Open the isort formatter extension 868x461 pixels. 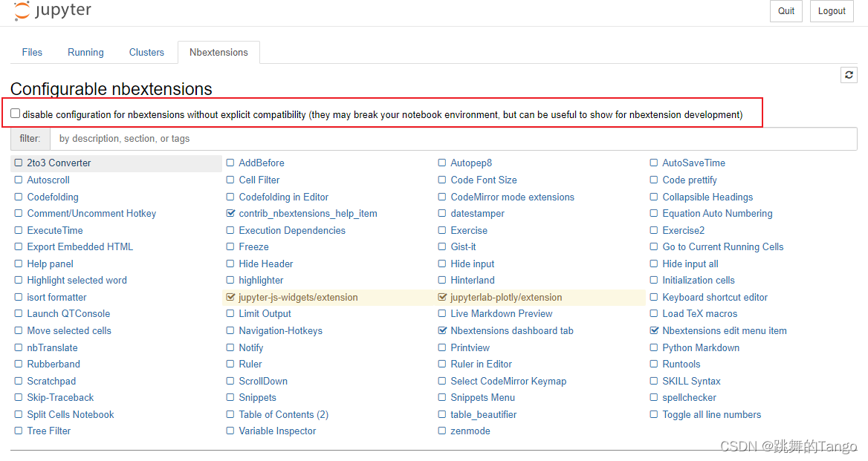coord(56,297)
